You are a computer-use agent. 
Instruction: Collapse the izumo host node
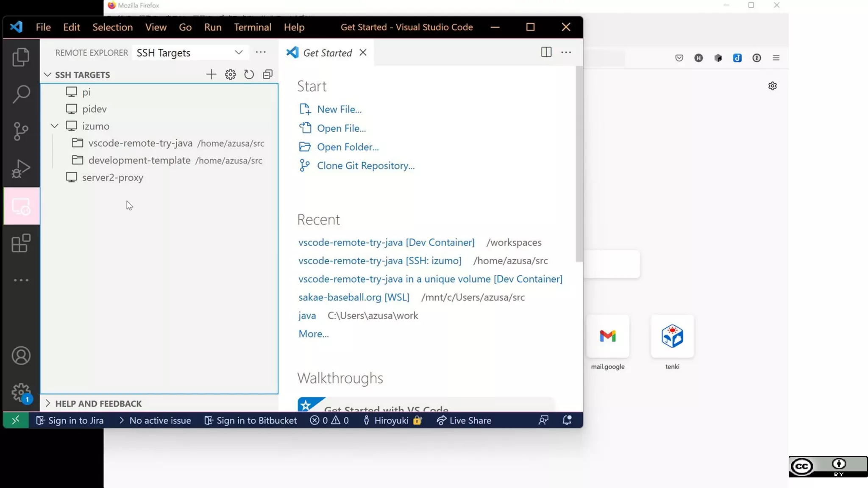pyautogui.click(x=55, y=126)
